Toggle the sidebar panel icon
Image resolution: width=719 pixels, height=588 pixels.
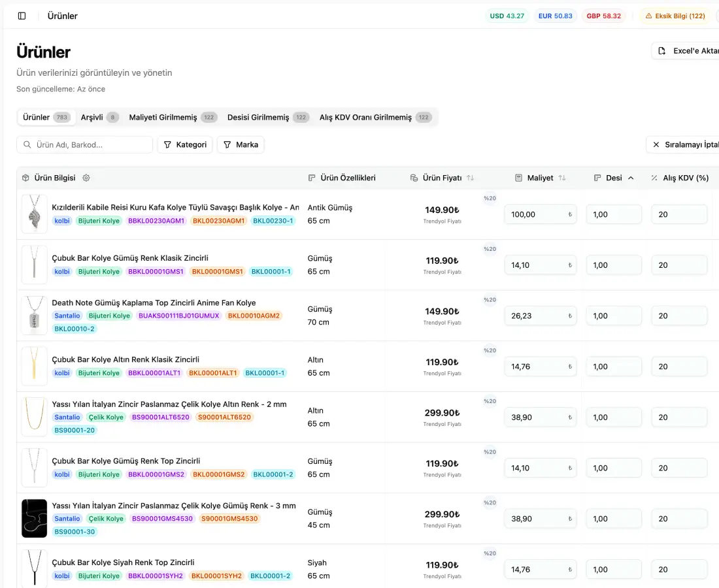pos(22,16)
